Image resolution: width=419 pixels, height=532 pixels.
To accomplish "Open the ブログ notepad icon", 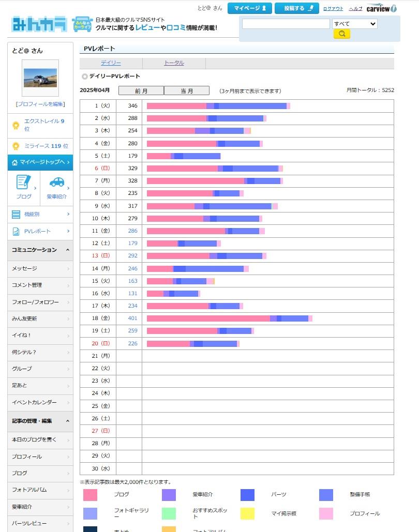I will coord(23,182).
